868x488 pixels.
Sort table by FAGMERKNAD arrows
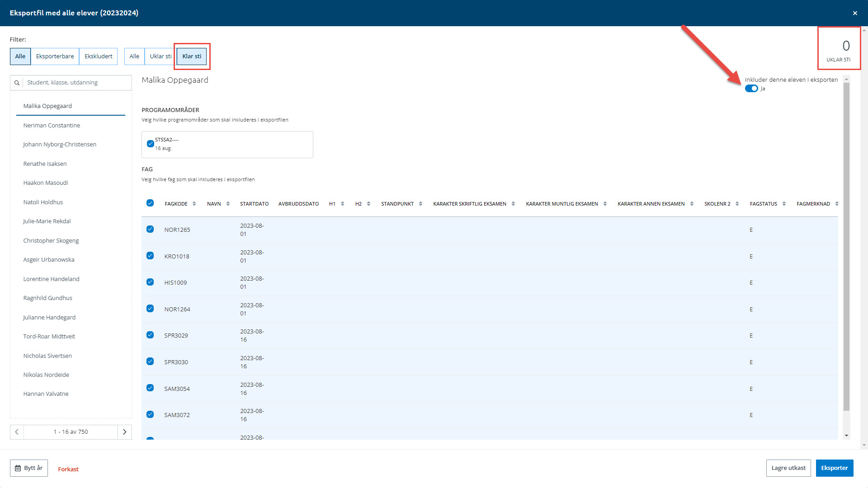click(x=837, y=204)
